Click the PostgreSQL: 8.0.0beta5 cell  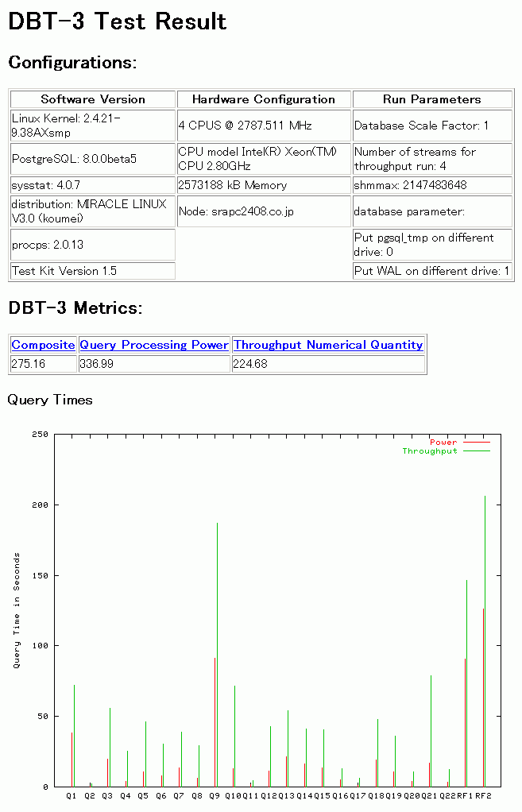(75, 159)
